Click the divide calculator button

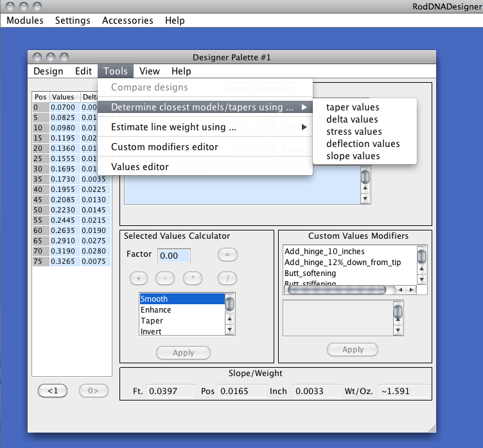point(227,279)
